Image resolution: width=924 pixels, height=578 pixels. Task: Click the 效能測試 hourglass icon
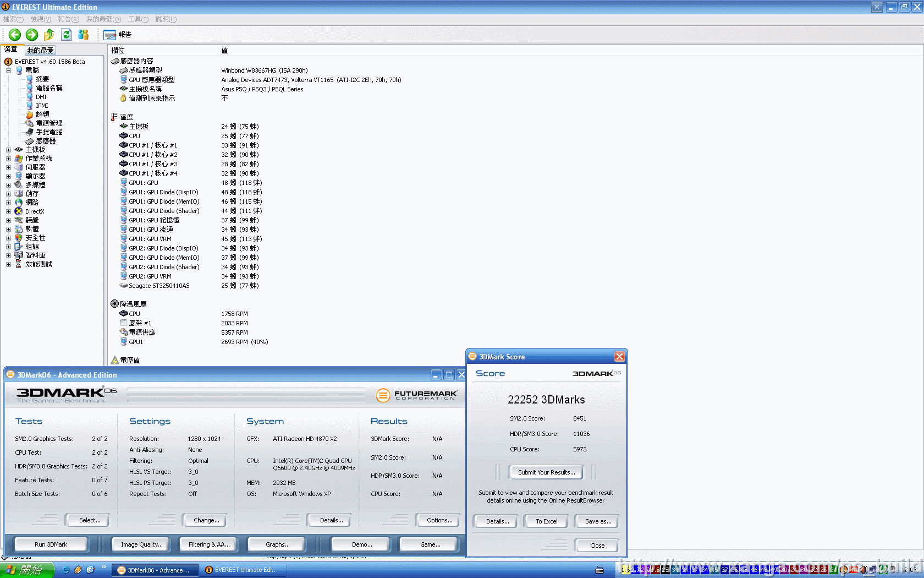coord(19,264)
